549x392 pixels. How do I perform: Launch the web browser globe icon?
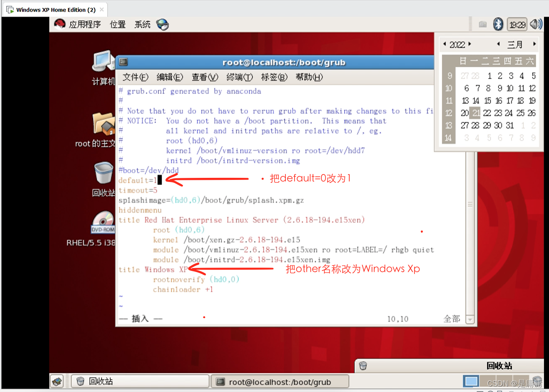click(x=163, y=25)
